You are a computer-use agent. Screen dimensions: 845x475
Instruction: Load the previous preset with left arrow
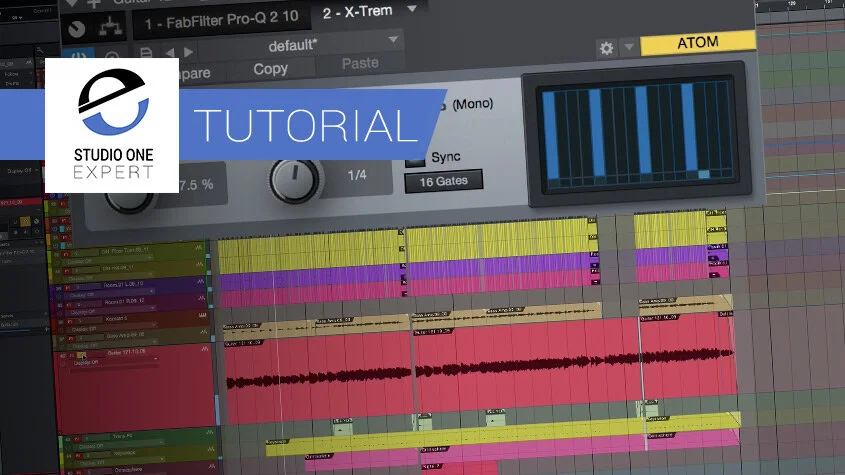(170, 52)
